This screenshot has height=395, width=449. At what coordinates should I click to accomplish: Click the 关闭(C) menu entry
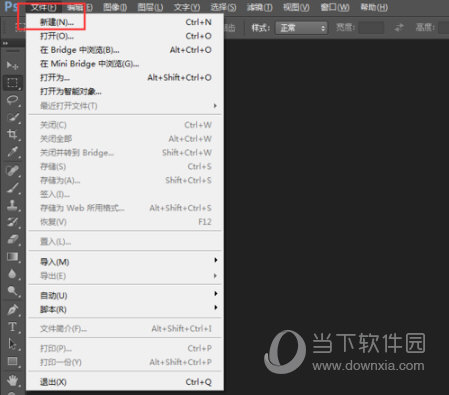[125, 125]
